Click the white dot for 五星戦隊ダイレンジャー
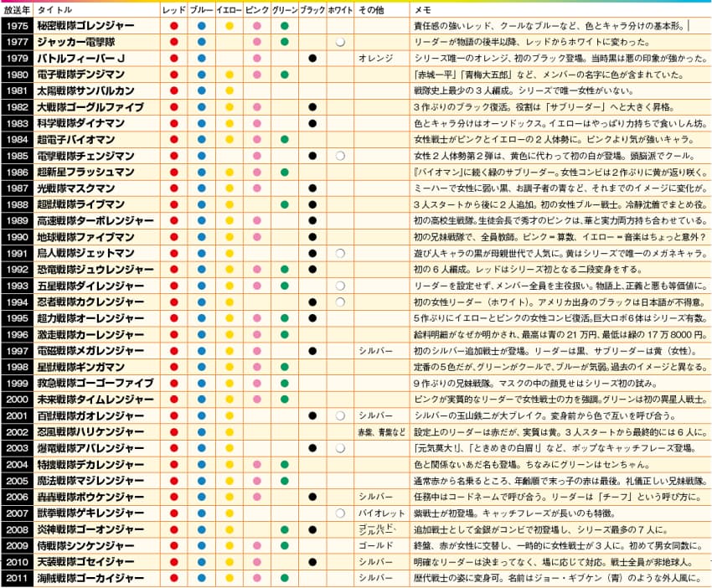Viewport: 712px width, 588px height. tap(340, 286)
